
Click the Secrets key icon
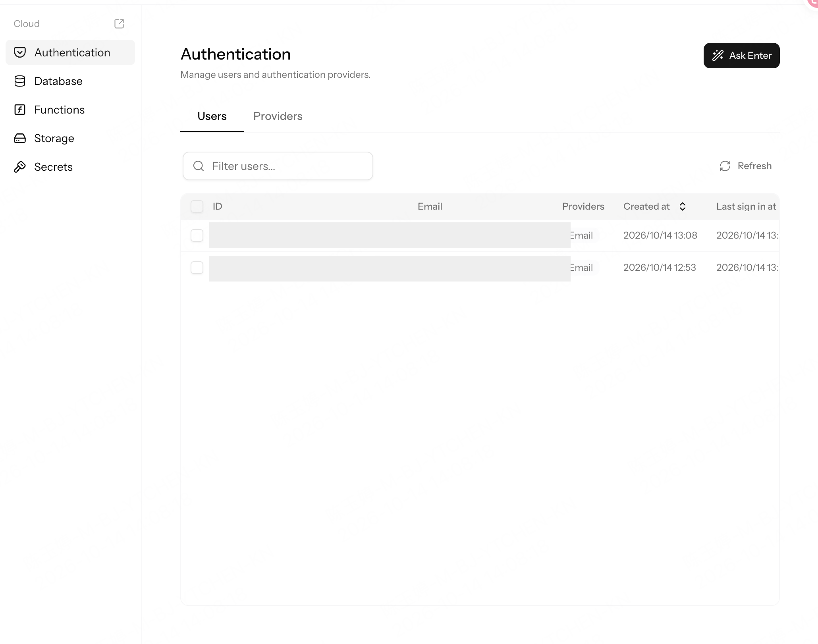pos(20,167)
